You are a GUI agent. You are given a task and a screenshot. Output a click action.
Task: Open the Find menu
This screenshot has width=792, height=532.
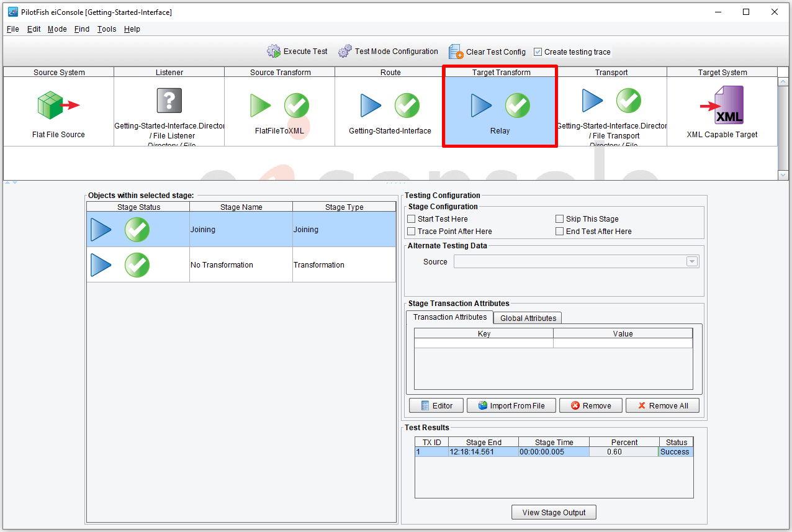click(82, 29)
